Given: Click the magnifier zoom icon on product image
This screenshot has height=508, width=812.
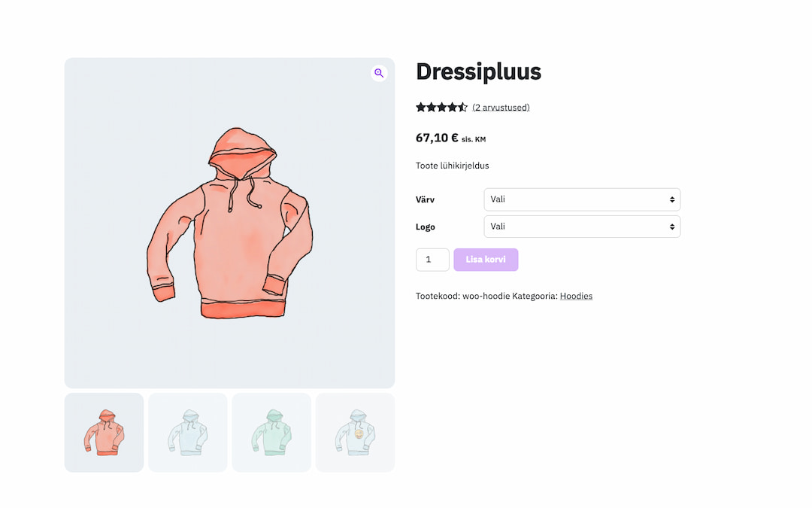Looking at the screenshot, I should point(379,73).
